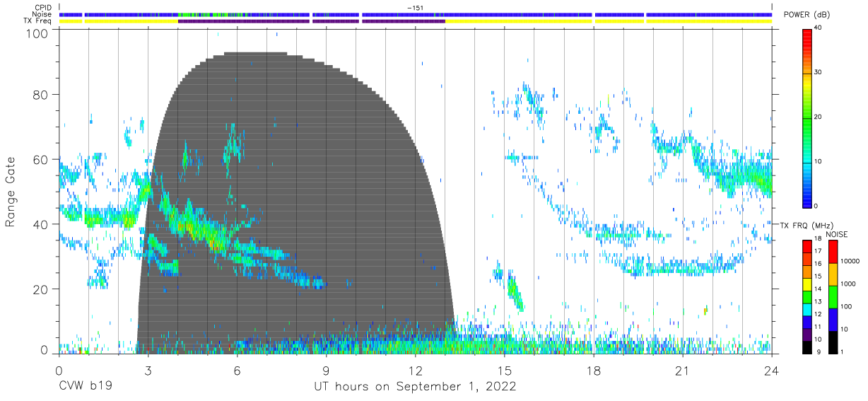The width and height of the screenshot is (868, 401).
Task: Click the TX Freq row label
Action: click(x=38, y=21)
